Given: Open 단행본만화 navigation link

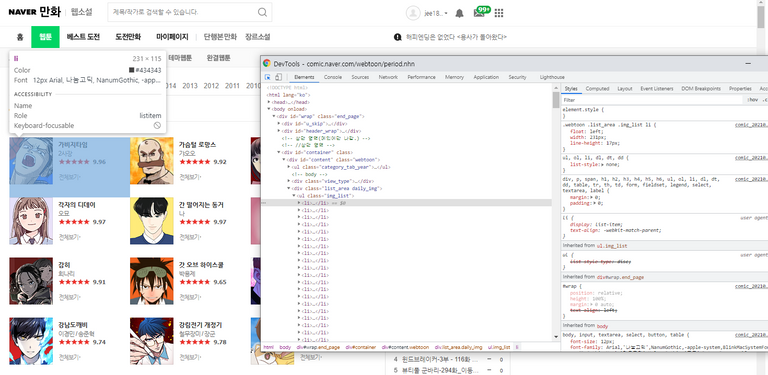Looking at the screenshot, I should [220, 37].
